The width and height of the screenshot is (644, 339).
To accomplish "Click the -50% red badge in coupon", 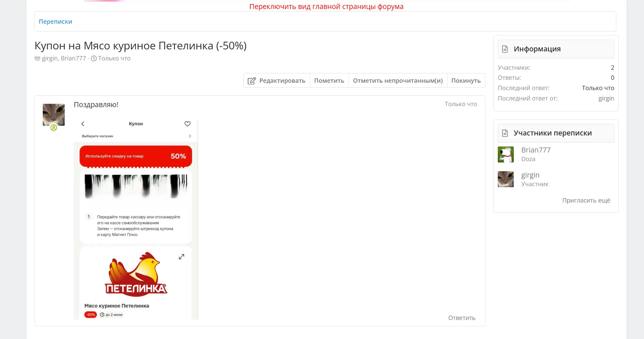I will (90, 315).
